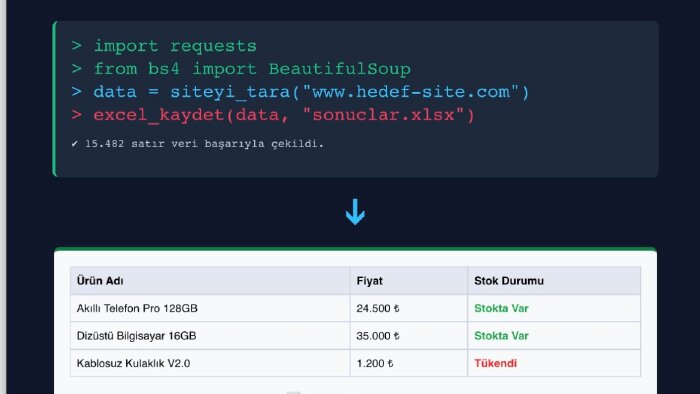The image size is (700, 394).
Task: Click the excel_kaydet code line
Action: coord(273,115)
